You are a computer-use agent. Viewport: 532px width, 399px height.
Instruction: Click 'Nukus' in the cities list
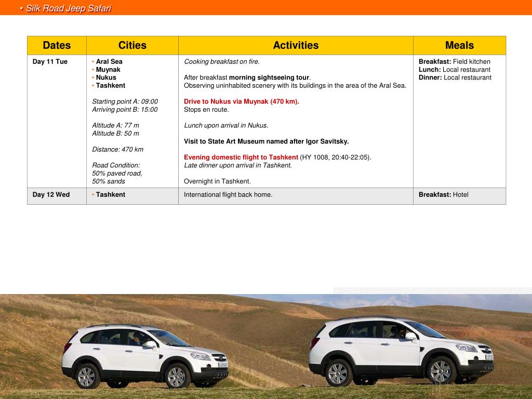pos(106,77)
